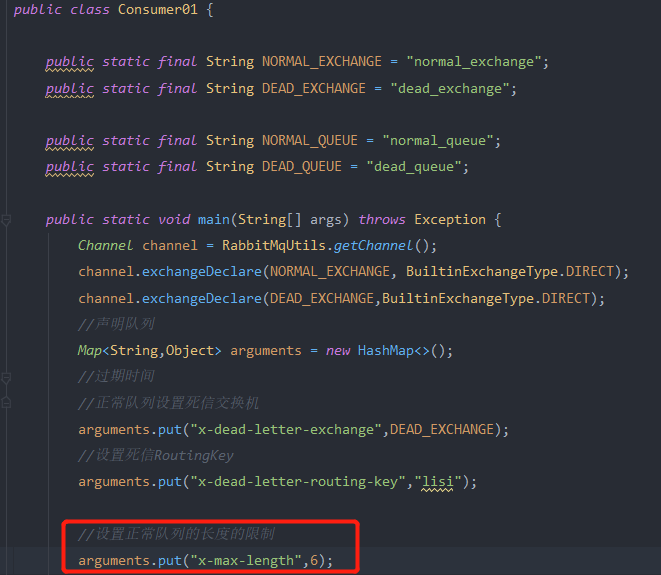The image size is (661, 575).
Task: Click "x-dead-letter-routing-key" string
Action: 298,481
